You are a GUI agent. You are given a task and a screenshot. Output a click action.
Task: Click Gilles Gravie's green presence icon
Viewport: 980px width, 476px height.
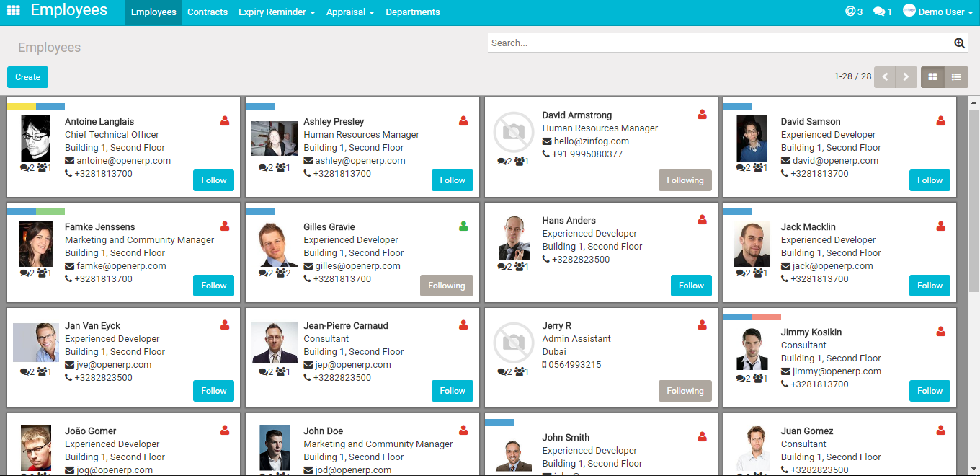click(463, 226)
